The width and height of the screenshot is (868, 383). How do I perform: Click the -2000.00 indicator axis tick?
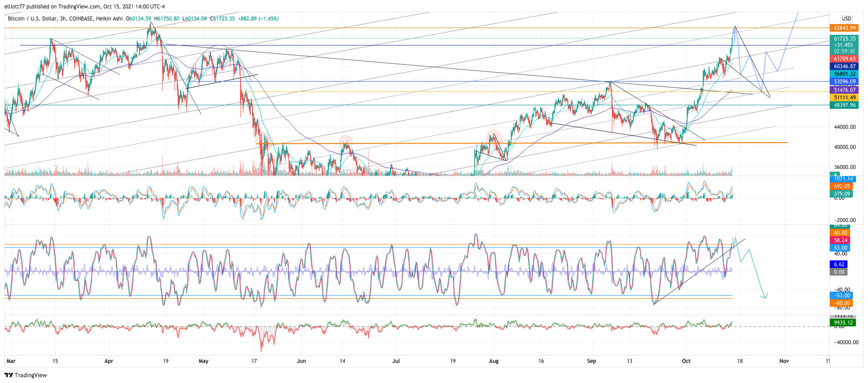point(844,220)
